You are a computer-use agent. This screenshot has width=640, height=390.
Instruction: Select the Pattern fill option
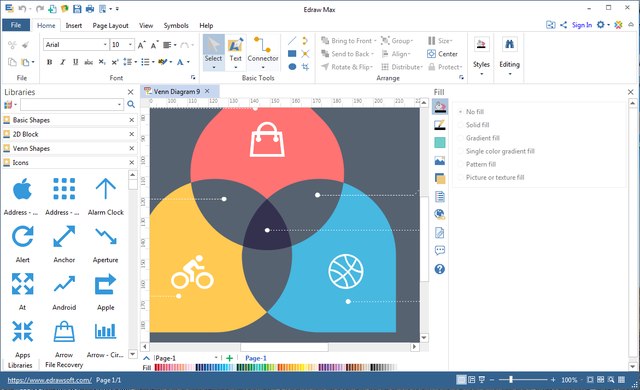click(480, 164)
